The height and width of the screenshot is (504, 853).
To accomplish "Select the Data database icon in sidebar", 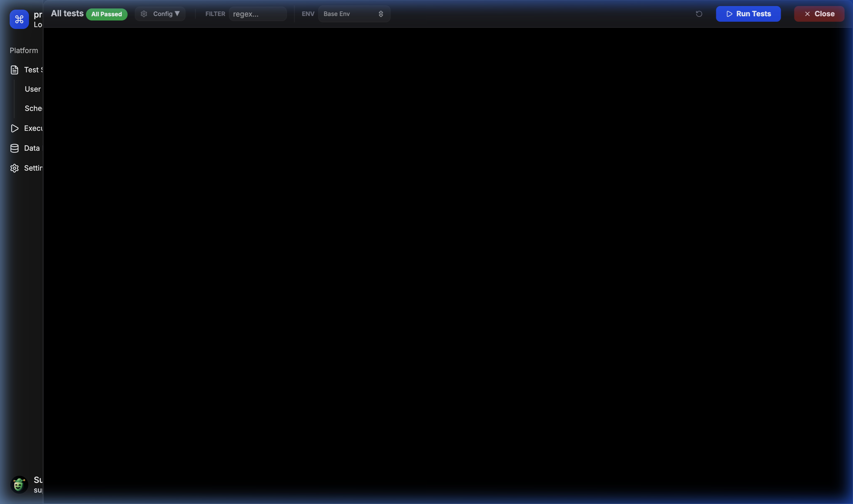I will 14,148.
